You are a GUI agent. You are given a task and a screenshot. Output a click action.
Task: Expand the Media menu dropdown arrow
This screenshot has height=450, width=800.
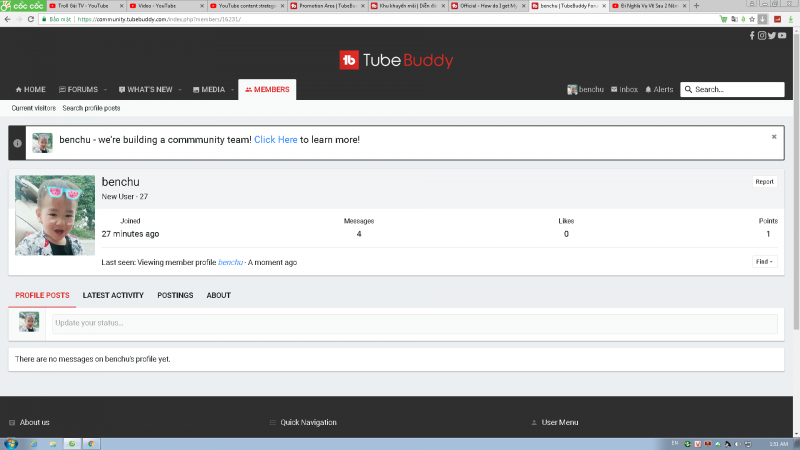(232, 90)
